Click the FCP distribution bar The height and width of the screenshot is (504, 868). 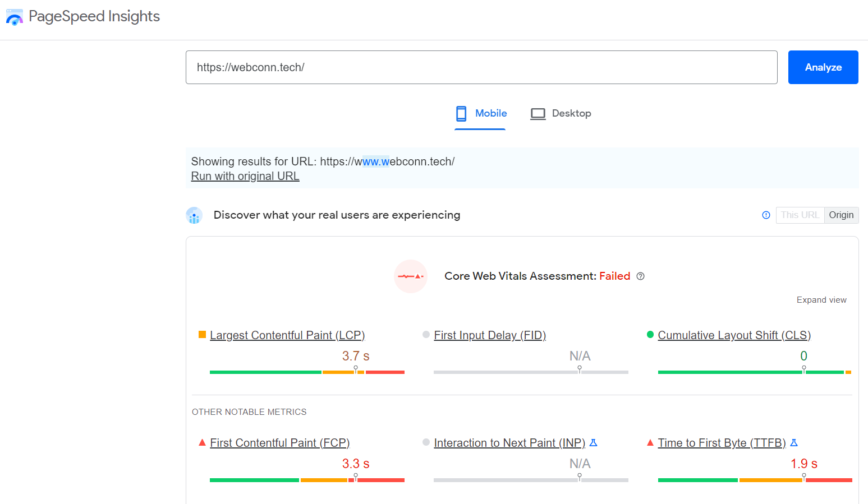click(307, 480)
